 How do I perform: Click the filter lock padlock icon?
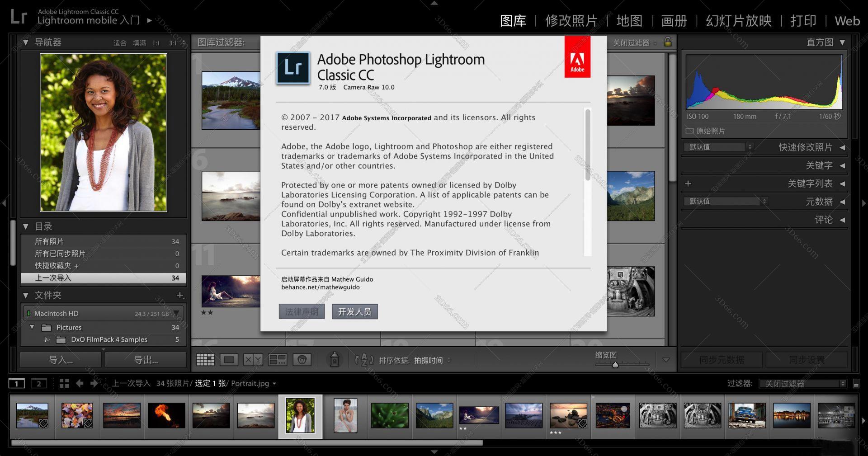(667, 42)
